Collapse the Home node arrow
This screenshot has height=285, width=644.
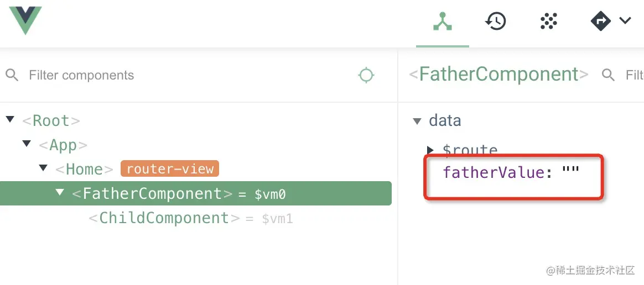pyautogui.click(x=43, y=168)
